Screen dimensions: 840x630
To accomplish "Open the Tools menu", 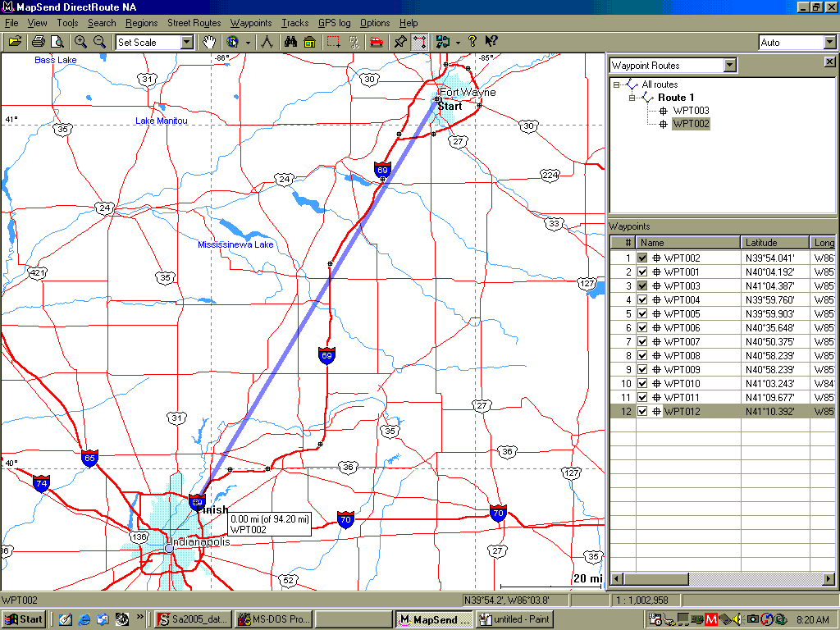I will tap(67, 23).
